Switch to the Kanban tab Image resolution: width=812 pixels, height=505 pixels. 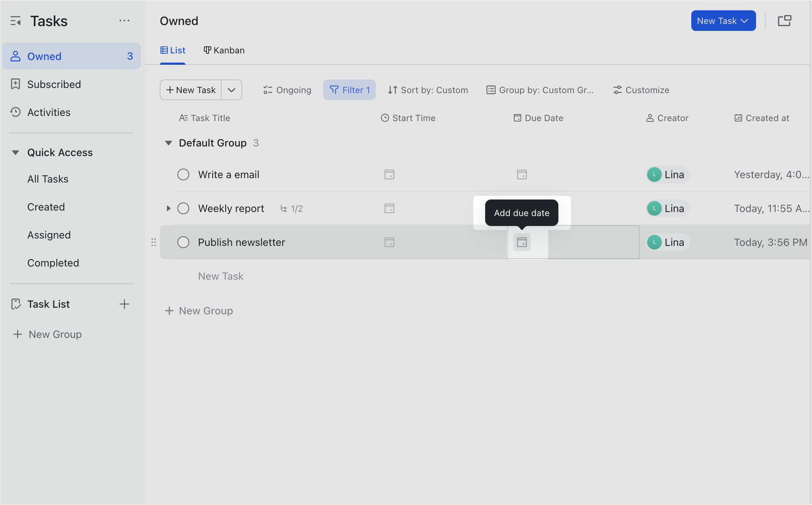click(224, 50)
